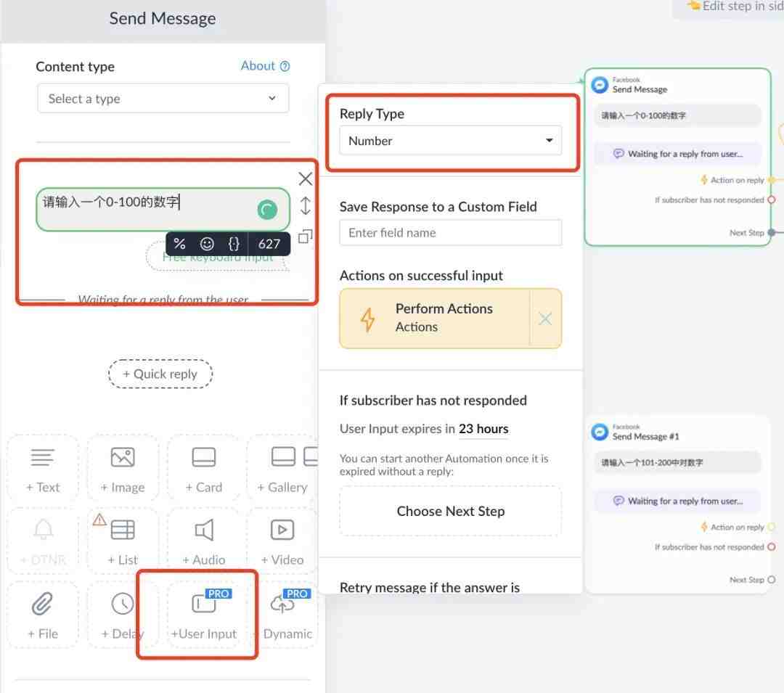Add a User Input block
The width and height of the screenshot is (784, 693).
point(203,615)
